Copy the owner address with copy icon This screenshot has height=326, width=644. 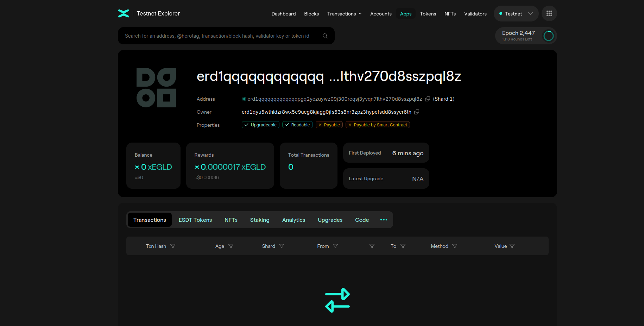[x=417, y=112]
